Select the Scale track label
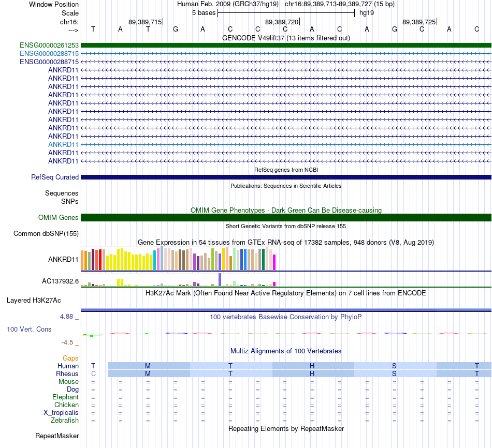Viewport: 492px width, 448px height. pos(70,13)
